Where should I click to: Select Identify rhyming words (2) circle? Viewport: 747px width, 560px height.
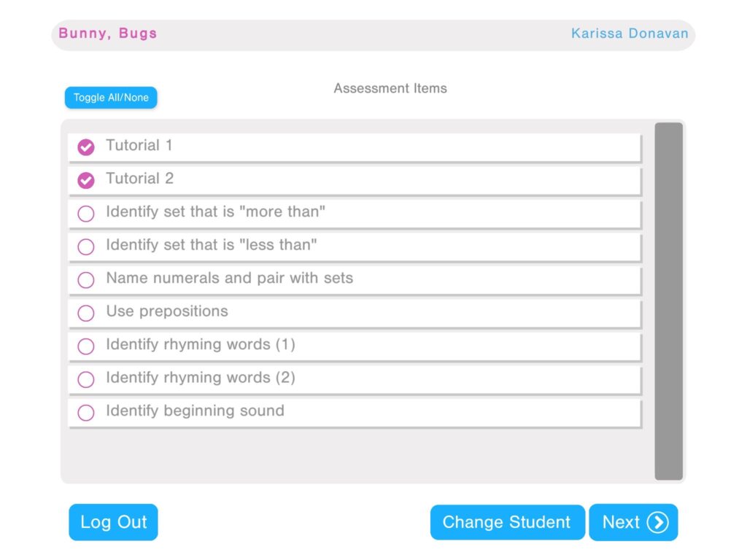point(86,379)
